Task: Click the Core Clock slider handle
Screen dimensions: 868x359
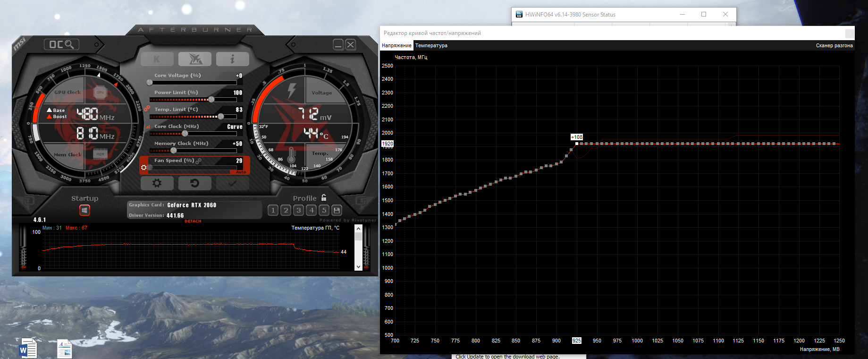Action: point(185,133)
